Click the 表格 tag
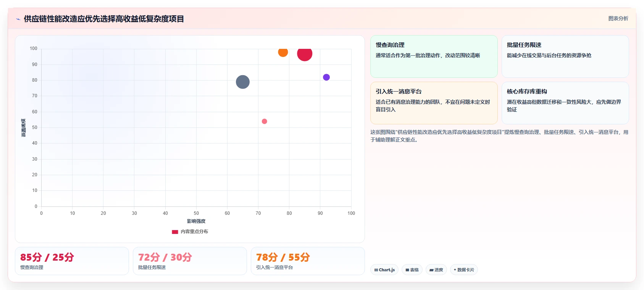Screen dimensions: 644x290 412,270
